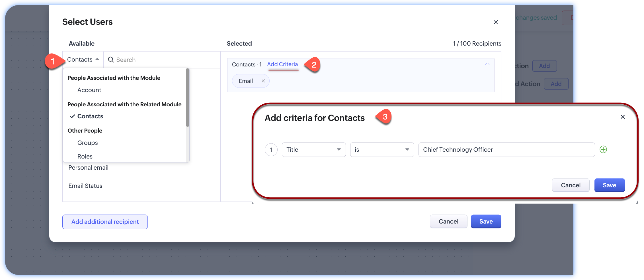This screenshot has height=280, width=644.
Task: Click Save in Select Users dialog
Action: click(486, 222)
